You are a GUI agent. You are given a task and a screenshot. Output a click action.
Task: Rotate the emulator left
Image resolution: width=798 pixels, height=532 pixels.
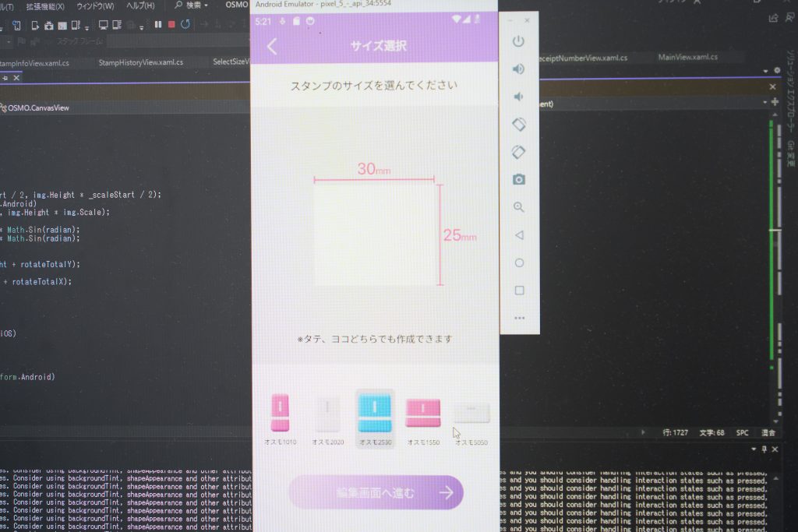coord(518,124)
